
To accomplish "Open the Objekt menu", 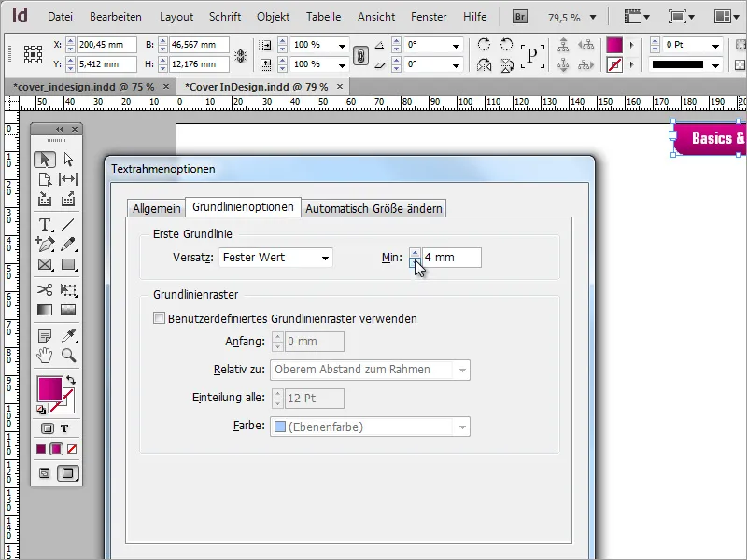I will coord(273,17).
